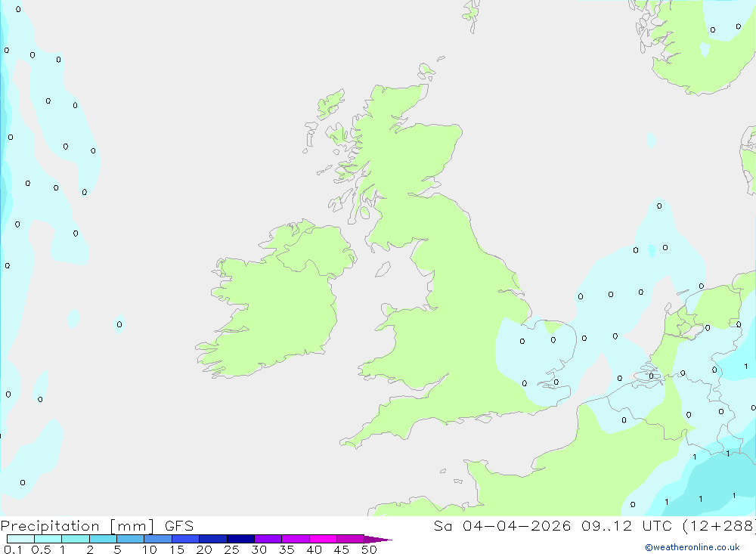Click the 35–40 mm violet swatch

pos(296,539)
